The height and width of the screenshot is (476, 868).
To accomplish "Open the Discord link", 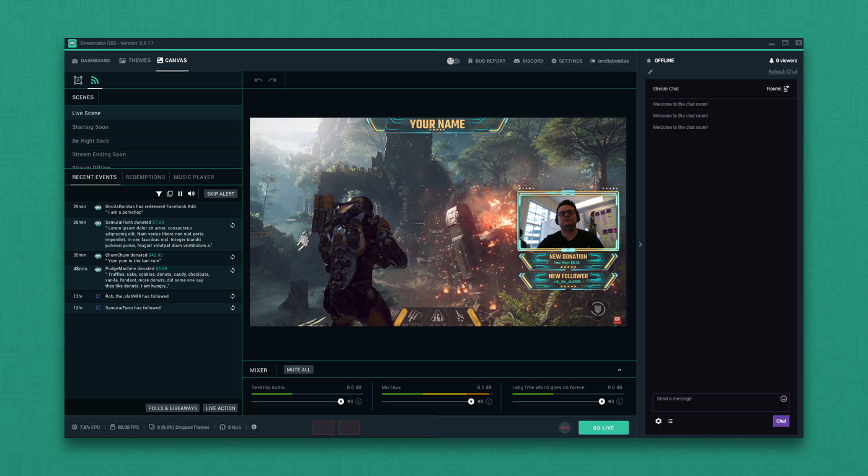I will 529,61.
